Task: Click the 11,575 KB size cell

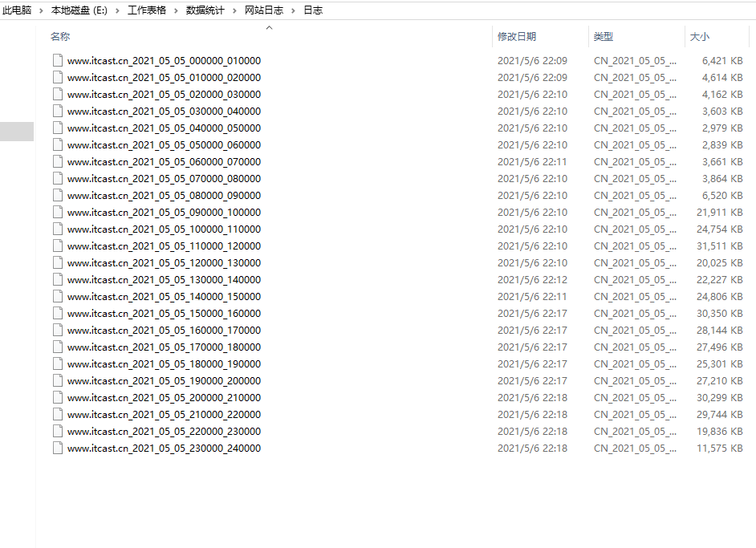Action: coord(719,449)
